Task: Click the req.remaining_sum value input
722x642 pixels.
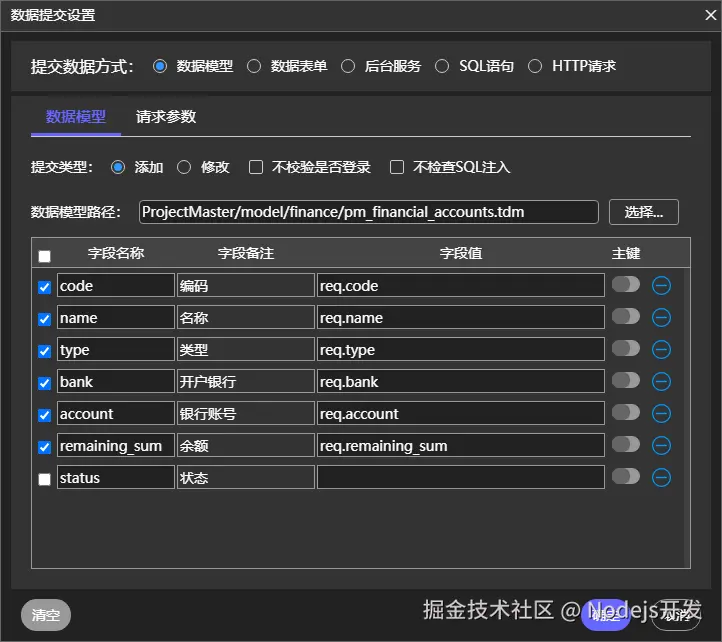Action: coord(461,445)
